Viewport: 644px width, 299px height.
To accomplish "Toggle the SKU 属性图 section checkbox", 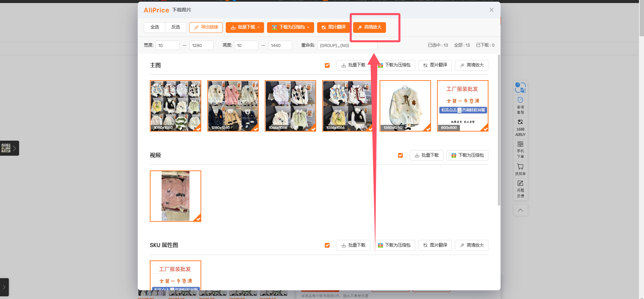I will click(327, 245).
